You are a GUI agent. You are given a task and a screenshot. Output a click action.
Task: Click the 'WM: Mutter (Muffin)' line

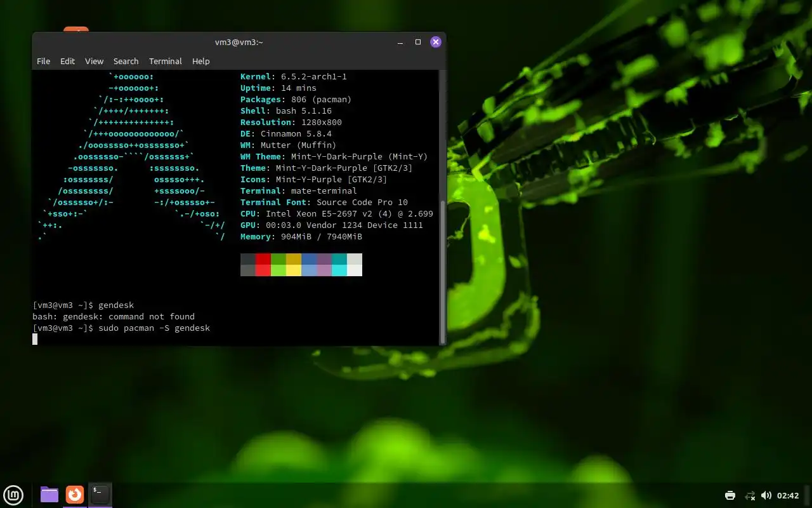pyautogui.click(x=288, y=145)
